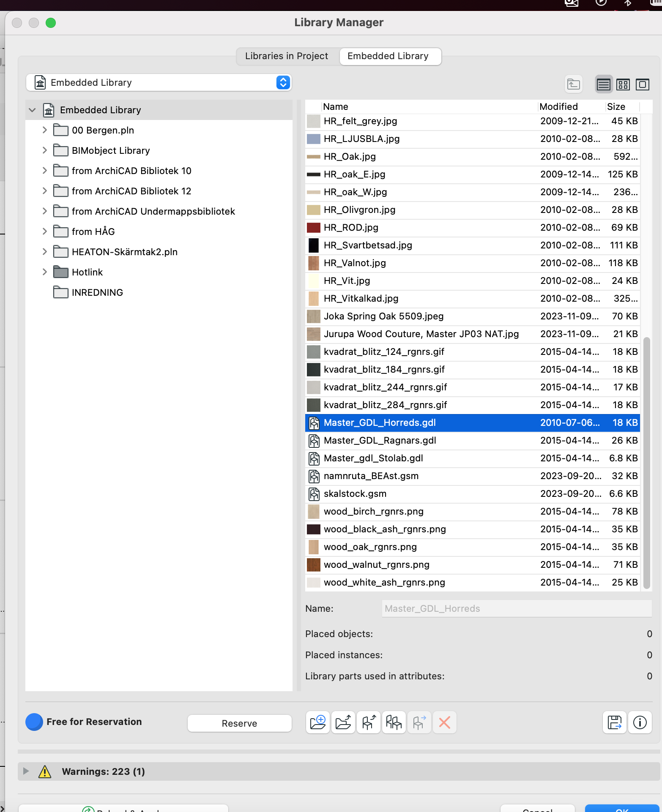The height and width of the screenshot is (812, 662).
Task: Switch to Libraries in Project tab
Action: pyautogui.click(x=286, y=56)
